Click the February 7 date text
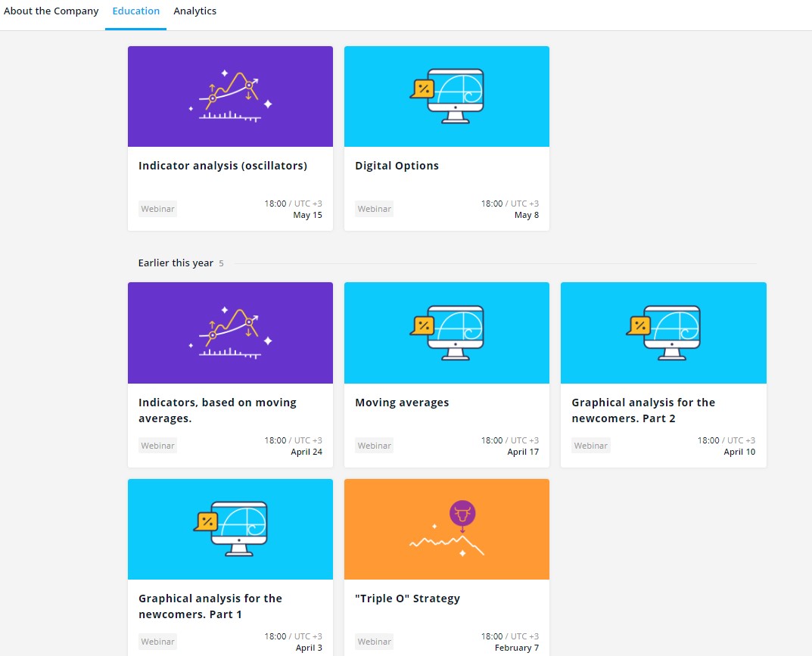The height and width of the screenshot is (656, 812). (x=517, y=648)
